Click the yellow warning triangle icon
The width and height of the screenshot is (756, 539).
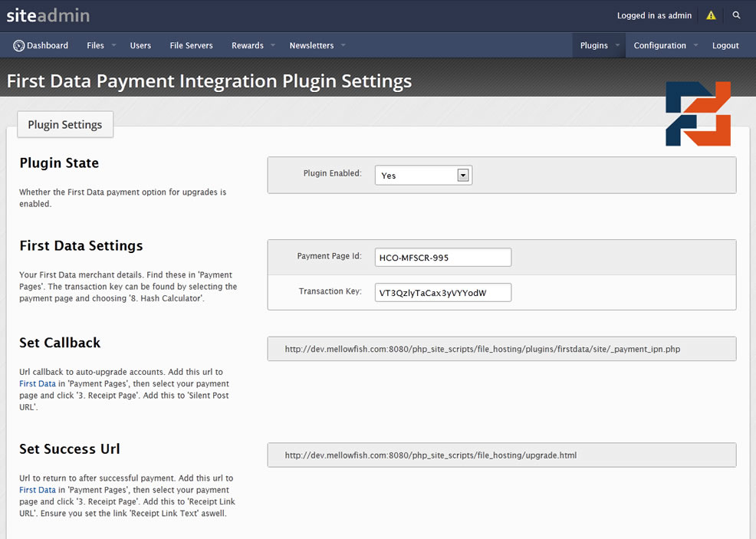tap(711, 15)
